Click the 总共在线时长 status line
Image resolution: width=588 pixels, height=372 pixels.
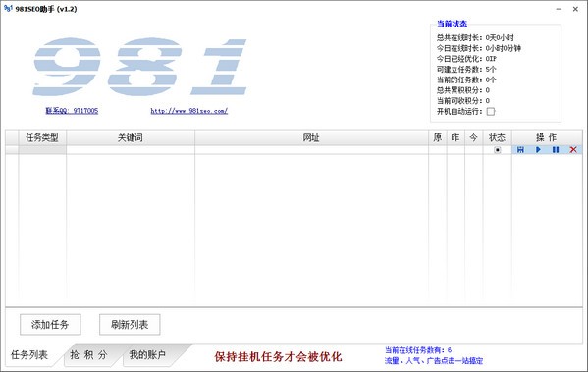pyautogui.click(x=475, y=37)
